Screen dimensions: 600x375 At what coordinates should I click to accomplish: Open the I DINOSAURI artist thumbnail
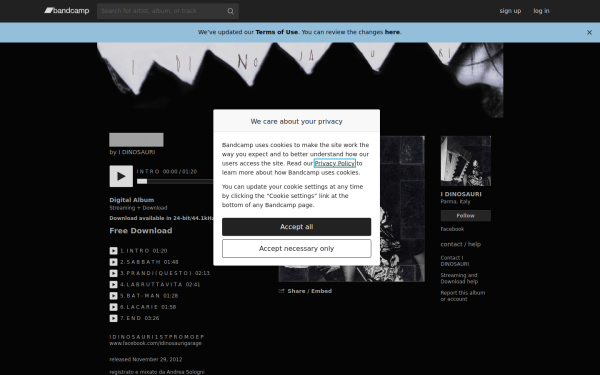click(466, 161)
